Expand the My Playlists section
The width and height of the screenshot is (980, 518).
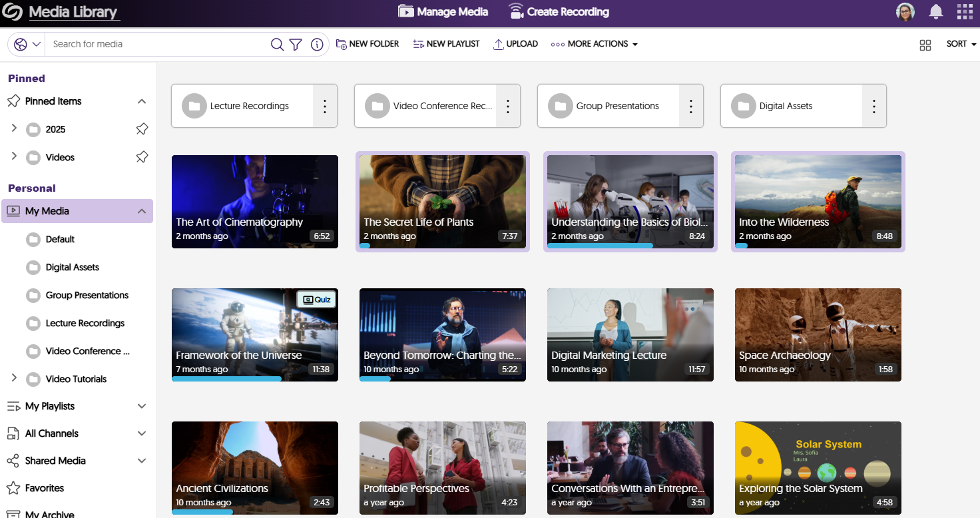coord(141,406)
